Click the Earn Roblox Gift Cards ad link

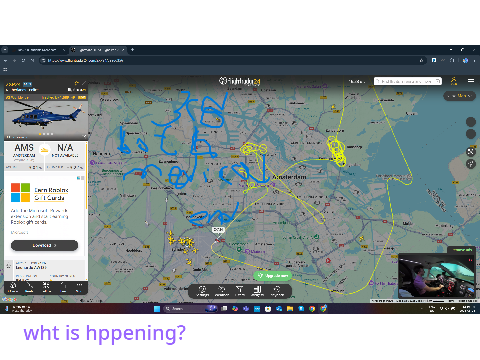point(50,194)
